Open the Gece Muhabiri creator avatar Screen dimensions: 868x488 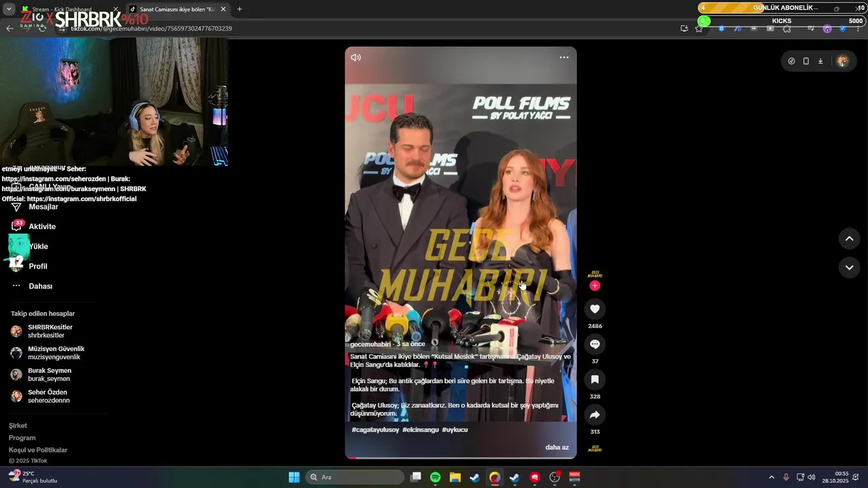pyautogui.click(x=595, y=274)
